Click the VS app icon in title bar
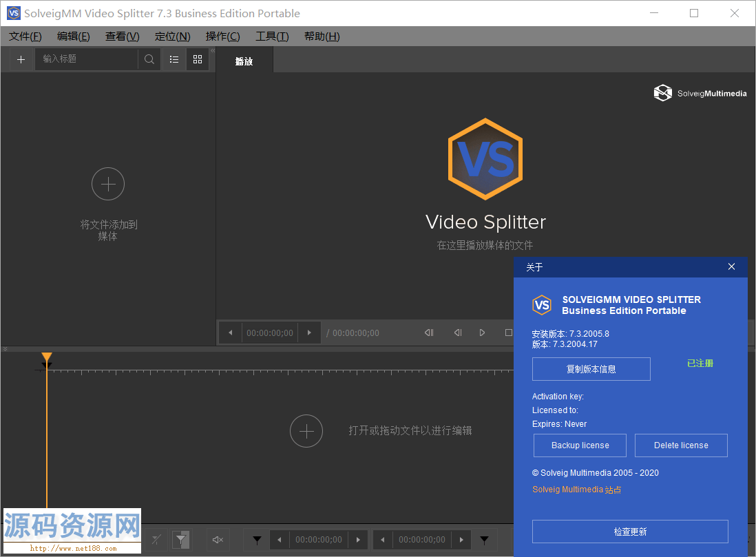Screen dimensions: 756x557 point(14,13)
